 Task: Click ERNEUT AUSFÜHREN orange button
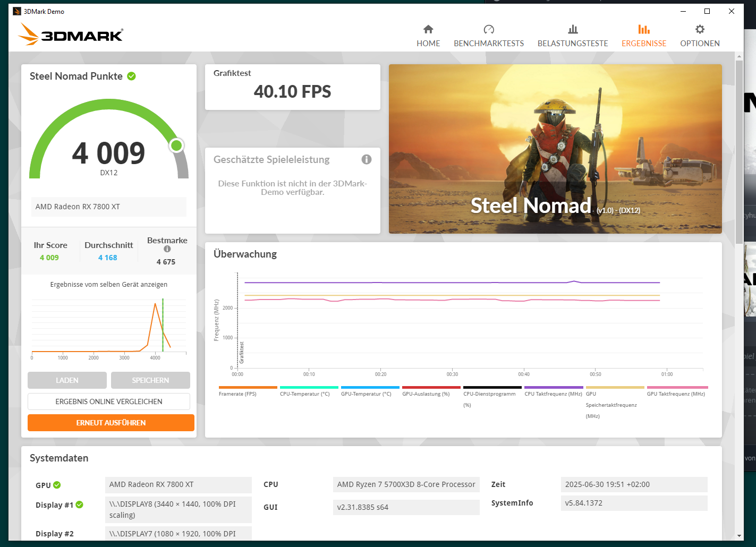point(111,423)
